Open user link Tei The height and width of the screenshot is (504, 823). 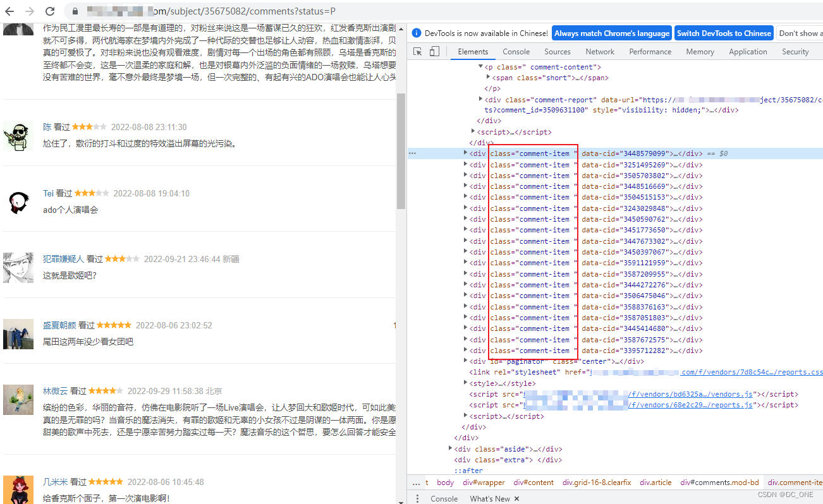point(48,193)
